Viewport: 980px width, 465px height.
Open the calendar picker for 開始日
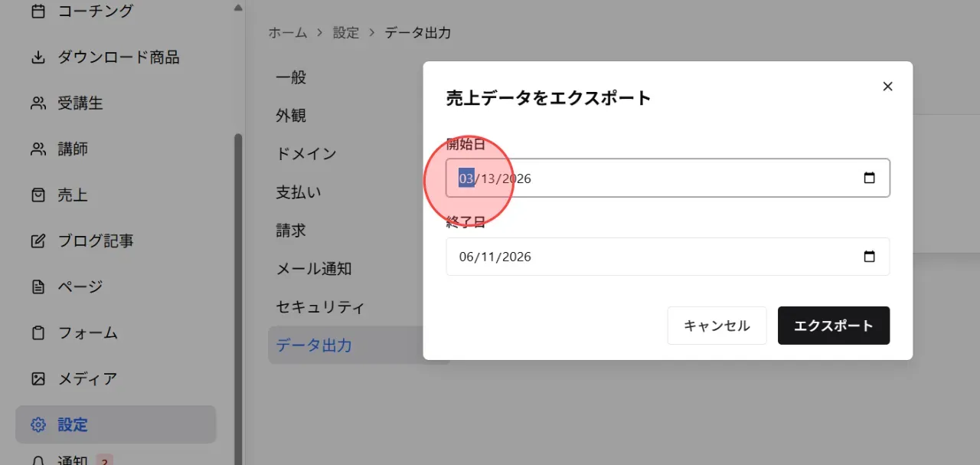(x=869, y=178)
